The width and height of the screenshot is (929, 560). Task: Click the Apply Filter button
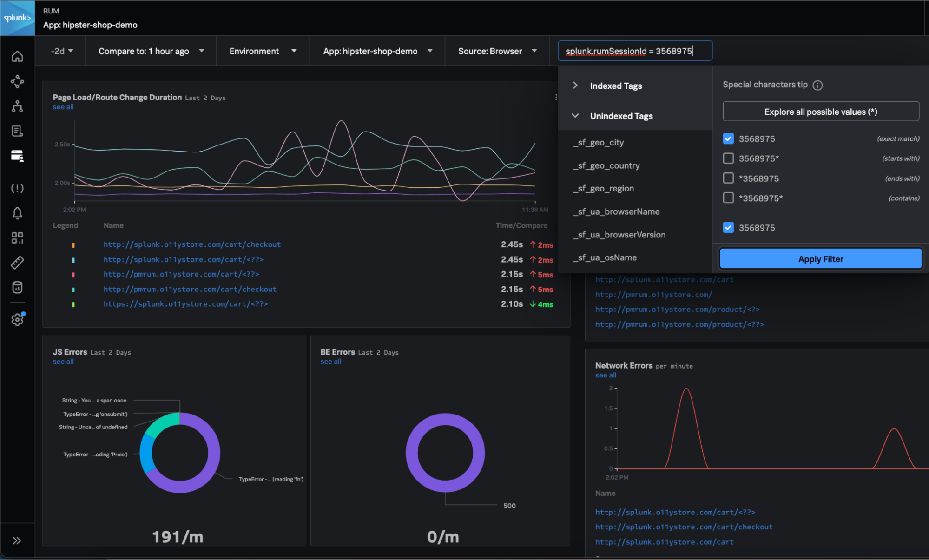click(x=821, y=259)
